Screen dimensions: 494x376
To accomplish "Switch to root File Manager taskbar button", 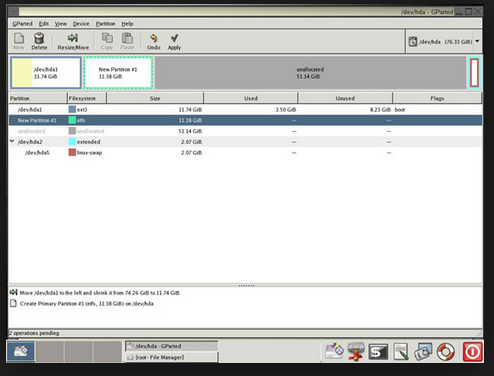I will 171,357.
